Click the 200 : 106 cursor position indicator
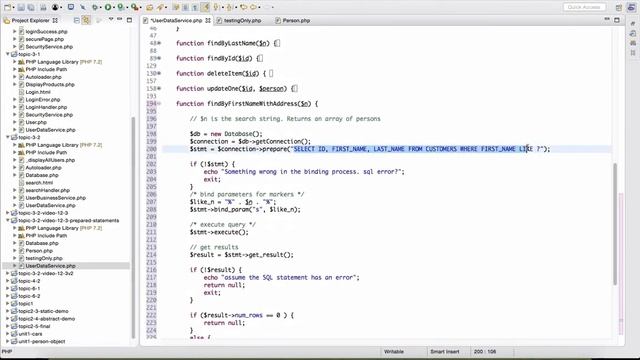The height and width of the screenshot is (360, 640). (x=485, y=351)
